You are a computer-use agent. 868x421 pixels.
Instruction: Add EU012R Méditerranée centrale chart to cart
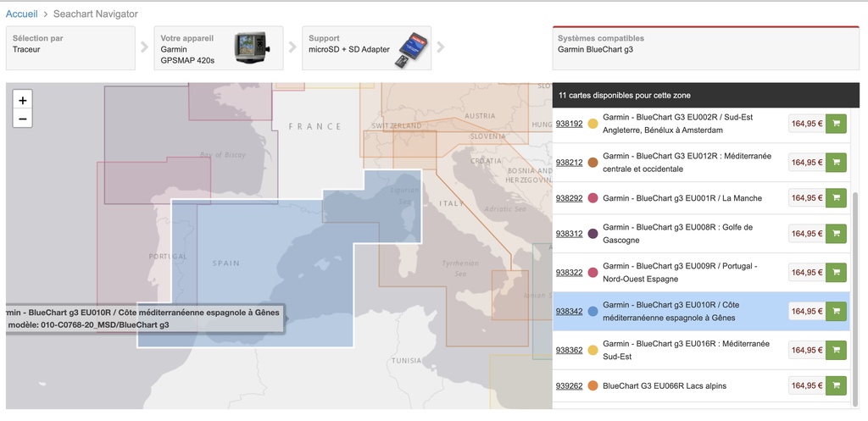pyautogui.click(x=836, y=162)
